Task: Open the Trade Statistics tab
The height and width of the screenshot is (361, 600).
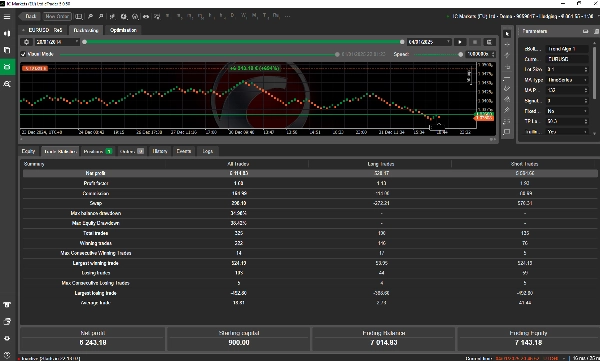Action: tap(60, 151)
